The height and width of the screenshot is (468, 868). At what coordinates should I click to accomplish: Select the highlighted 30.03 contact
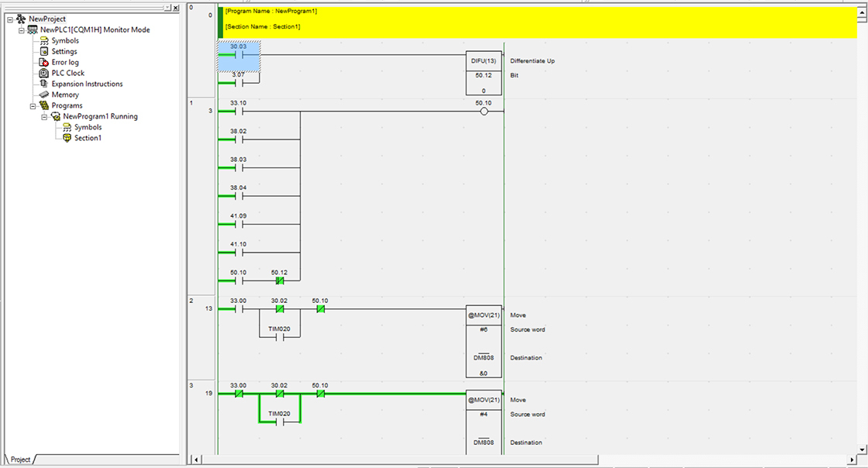pyautogui.click(x=239, y=56)
